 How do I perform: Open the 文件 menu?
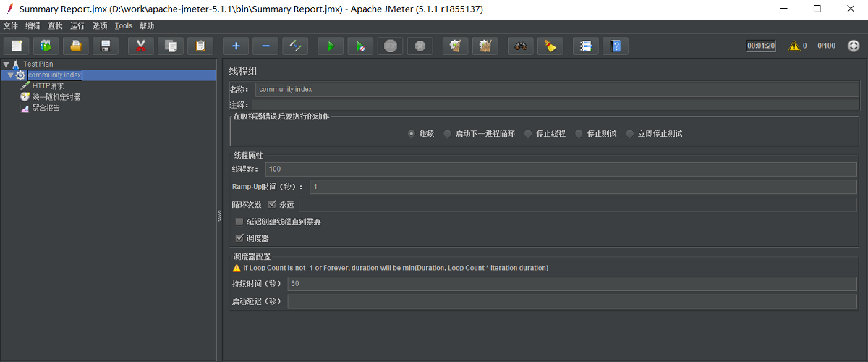pyautogui.click(x=10, y=26)
